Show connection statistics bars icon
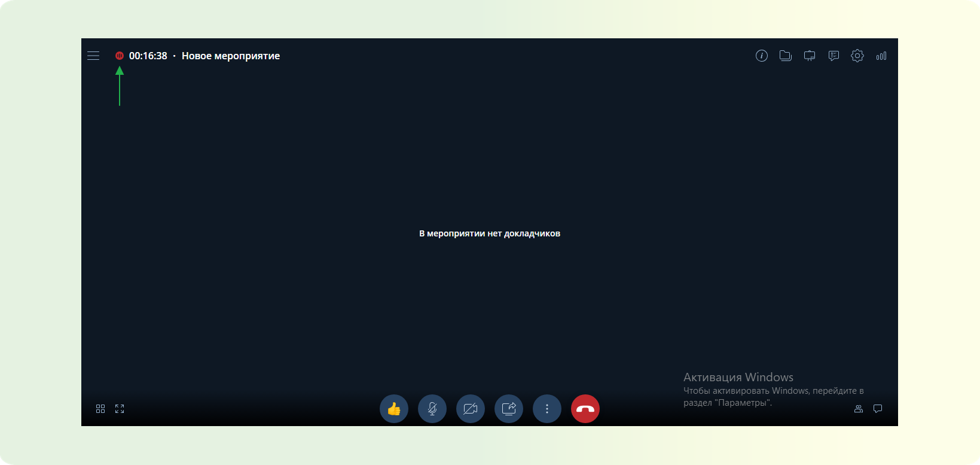This screenshot has height=465, width=980. click(x=881, y=56)
